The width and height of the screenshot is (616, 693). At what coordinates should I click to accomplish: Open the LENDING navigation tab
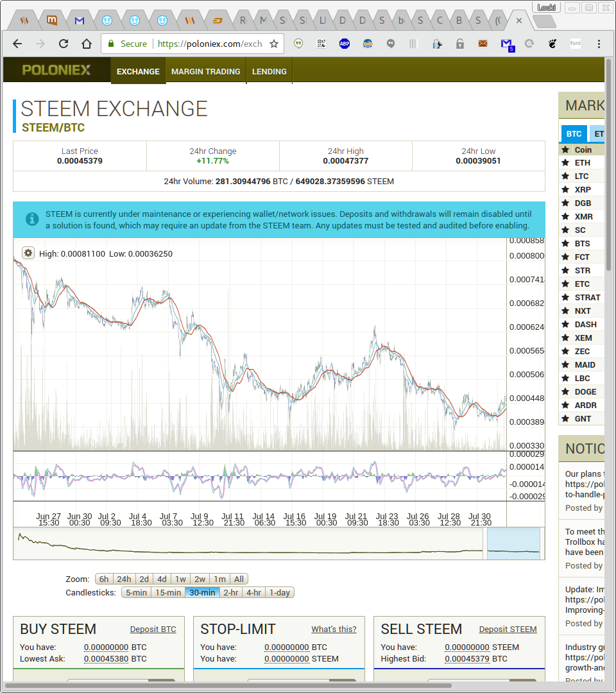point(269,71)
